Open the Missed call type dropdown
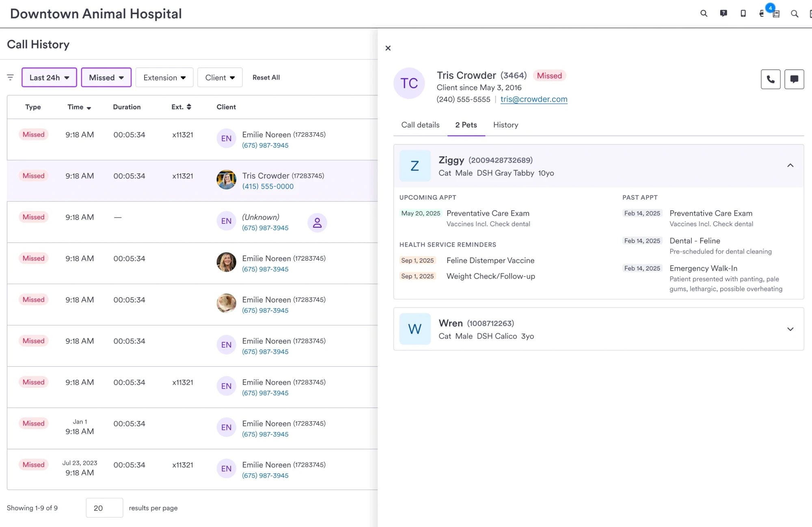The image size is (812, 527). (x=106, y=78)
